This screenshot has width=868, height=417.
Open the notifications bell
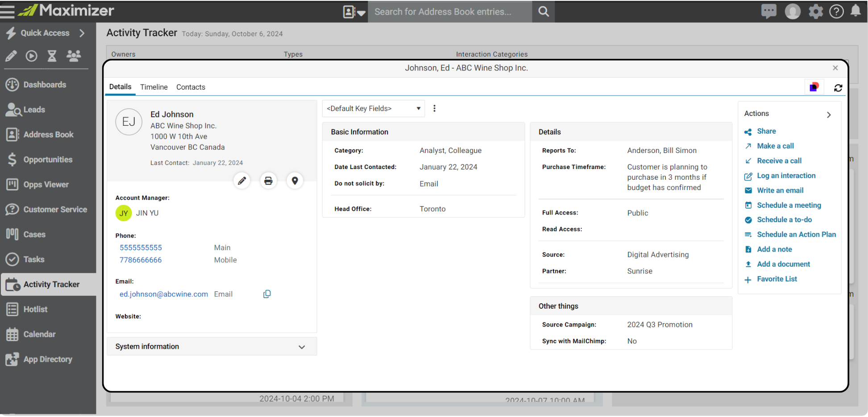856,11
